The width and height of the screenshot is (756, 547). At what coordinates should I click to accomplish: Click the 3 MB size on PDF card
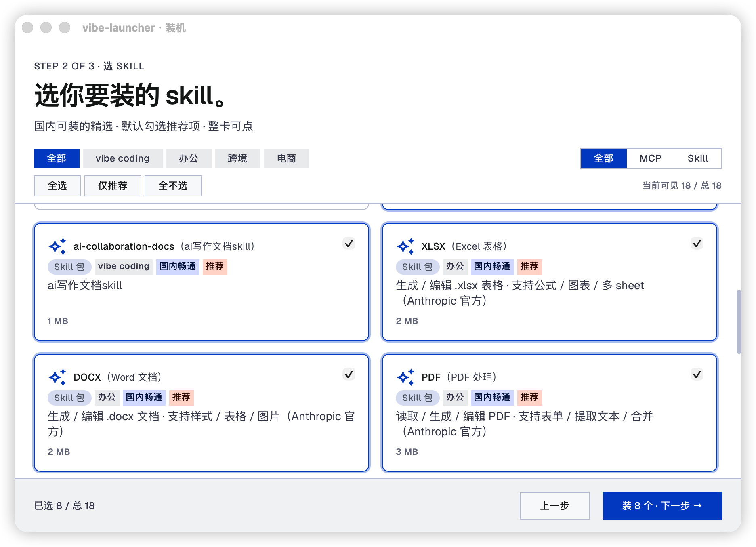pos(407,452)
